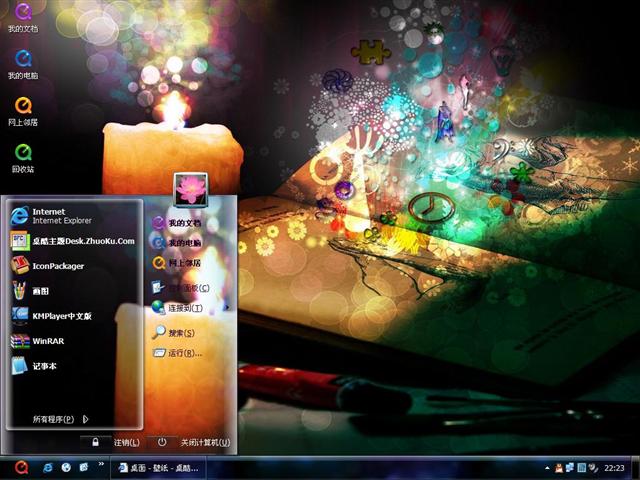Screen dimensions: 640x480
Task: Open 我的文档 in the start menu's right panel
Action: 176,223
